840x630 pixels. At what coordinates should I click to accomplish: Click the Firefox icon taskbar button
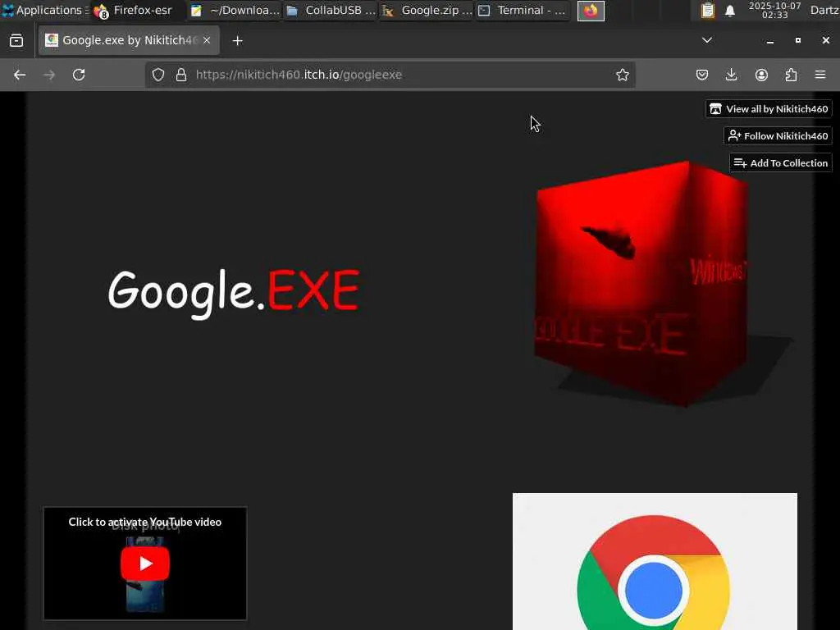591,11
